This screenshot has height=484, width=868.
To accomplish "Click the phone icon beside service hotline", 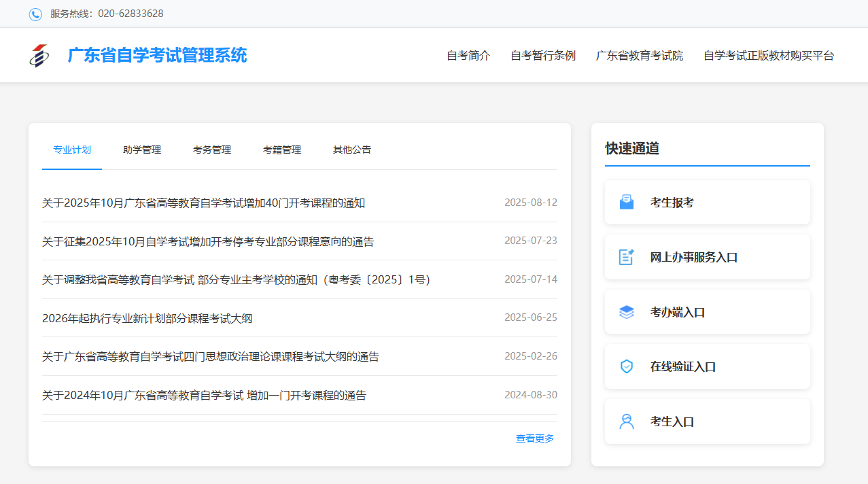I will 35,14.
